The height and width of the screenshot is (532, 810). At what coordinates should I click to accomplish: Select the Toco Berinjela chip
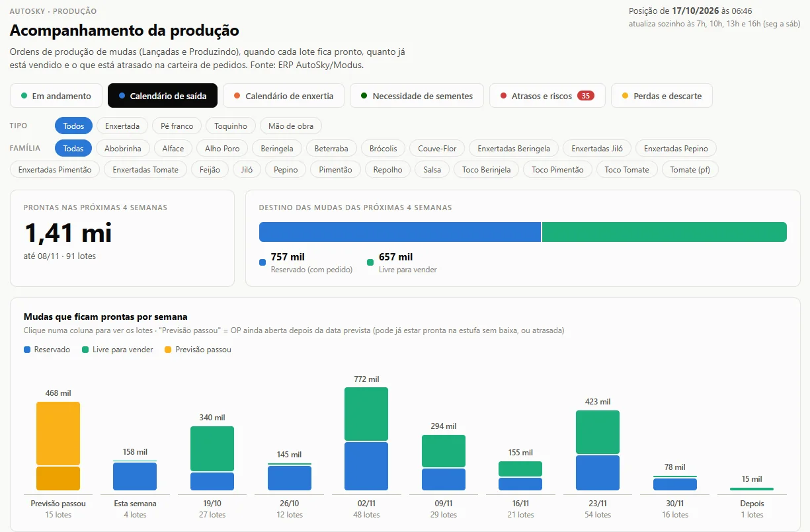tap(486, 169)
